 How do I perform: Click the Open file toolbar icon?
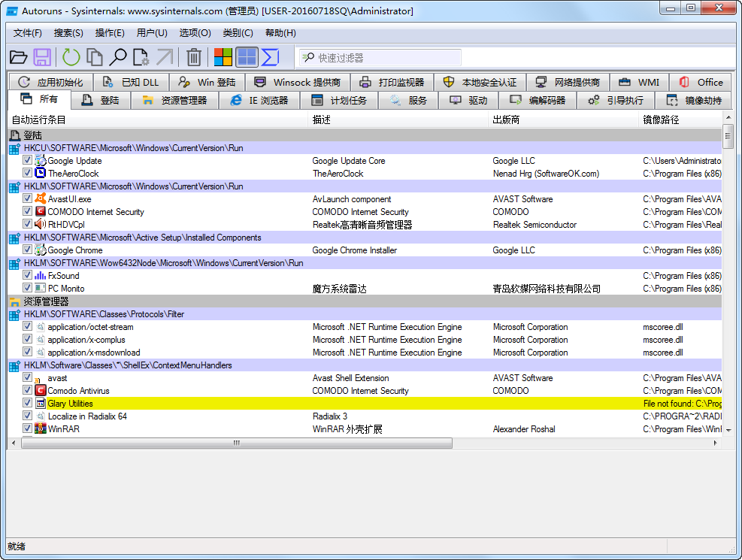point(19,57)
